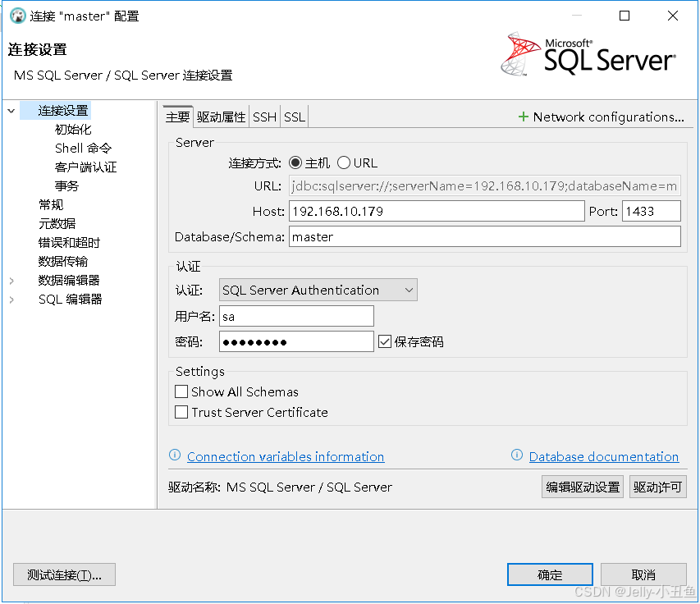Close the connection configuration dialog
Image resolution: width=700 pixels, height=604 pixels.
(673, 16)
